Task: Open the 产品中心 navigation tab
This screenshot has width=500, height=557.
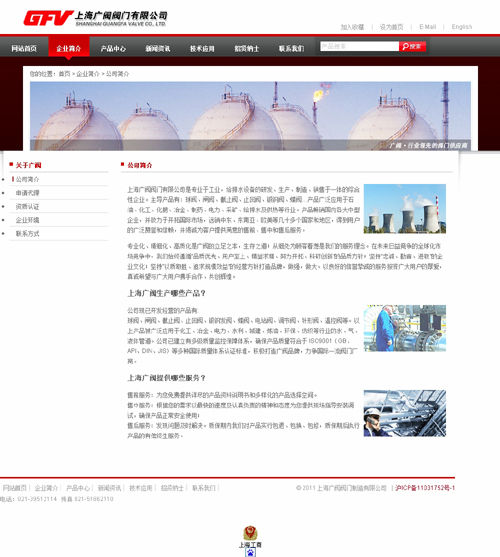Action: coord(113,48)
